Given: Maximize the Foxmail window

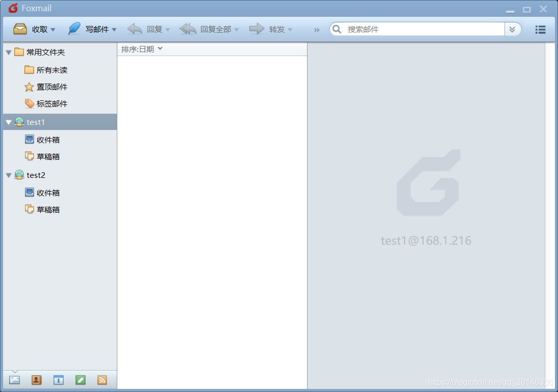Looking at the screenshot, I should [x=527, y=10].
